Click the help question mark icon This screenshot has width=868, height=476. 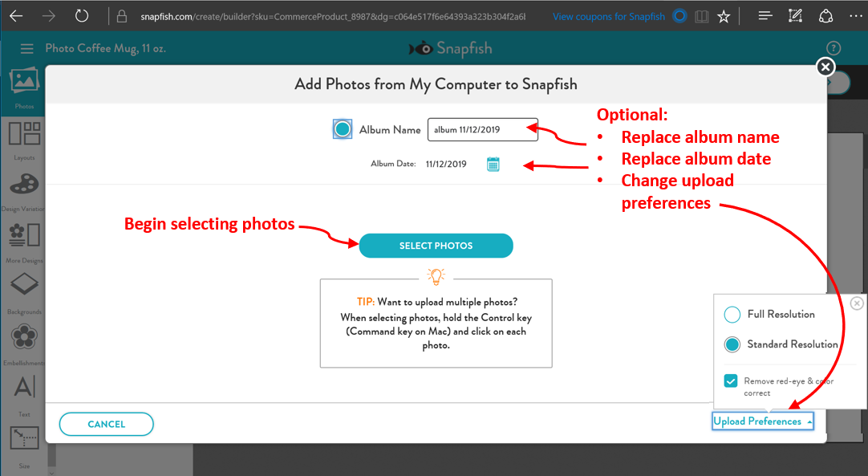tap(834, 48)
